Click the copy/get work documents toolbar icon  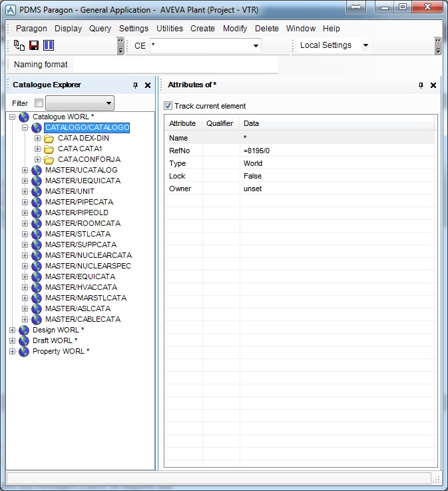coord(19,45)
